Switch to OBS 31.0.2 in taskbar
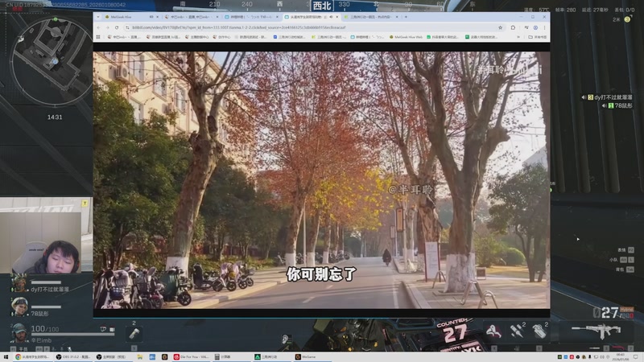 [73, 357]
